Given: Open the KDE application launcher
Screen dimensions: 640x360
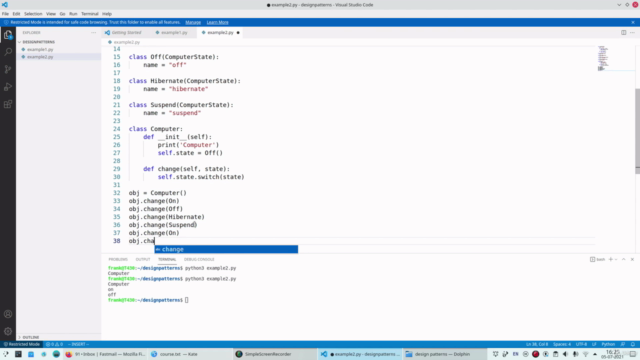Looking at the screenshot, I should [6, 354].
